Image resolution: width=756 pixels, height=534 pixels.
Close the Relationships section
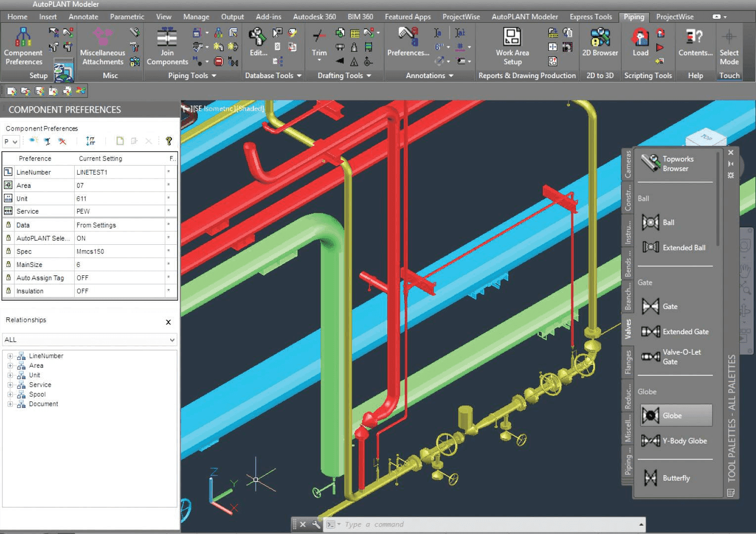tap(168, 322)
